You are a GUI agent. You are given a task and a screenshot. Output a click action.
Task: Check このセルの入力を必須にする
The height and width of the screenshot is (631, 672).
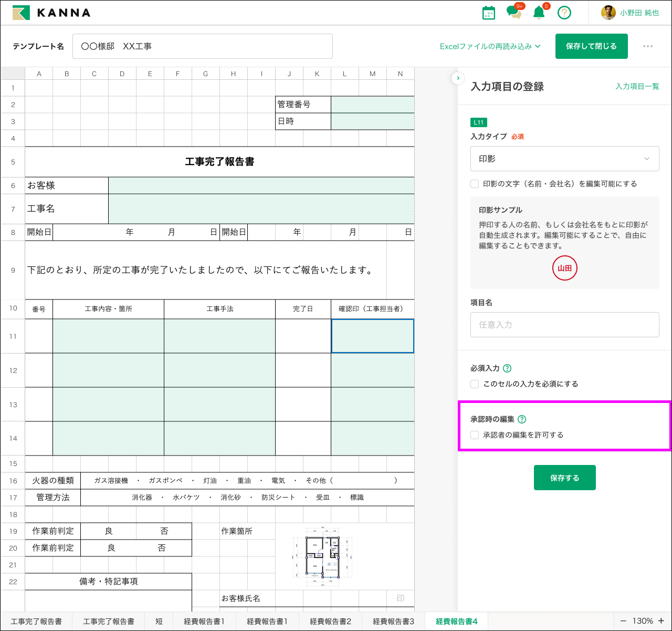tap(475, 384)
